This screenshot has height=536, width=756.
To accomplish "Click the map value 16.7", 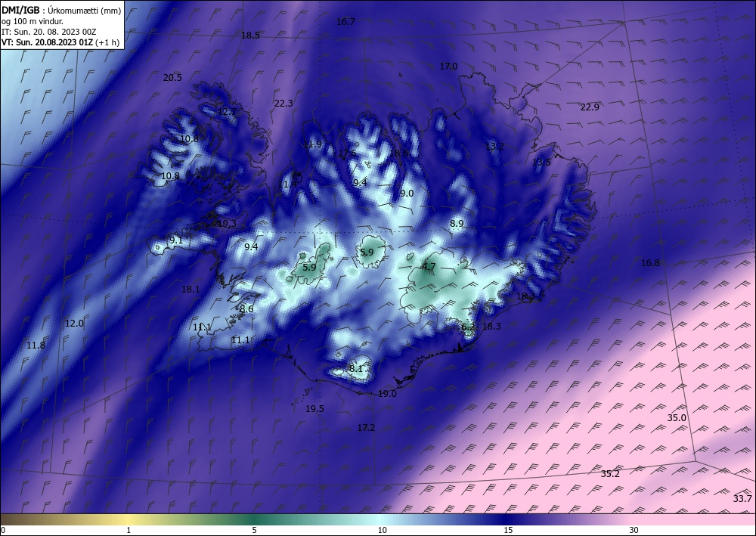I will [x=345, y=22].
